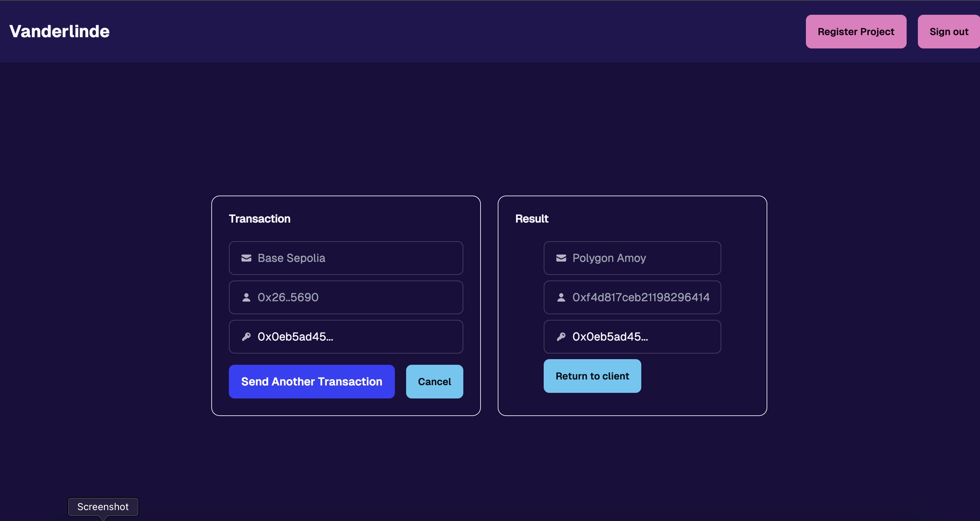The image size is (980, 521).
Task: Select the 0xf4d817ceb21198296414 address field
Action: click(x=632, y=297)
